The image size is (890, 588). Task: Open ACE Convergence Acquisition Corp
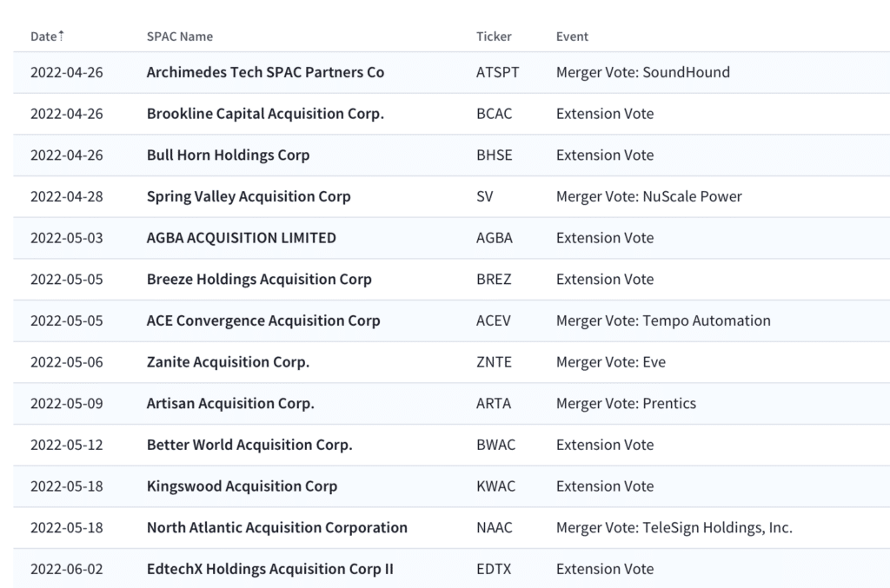(x=263, y=321)
